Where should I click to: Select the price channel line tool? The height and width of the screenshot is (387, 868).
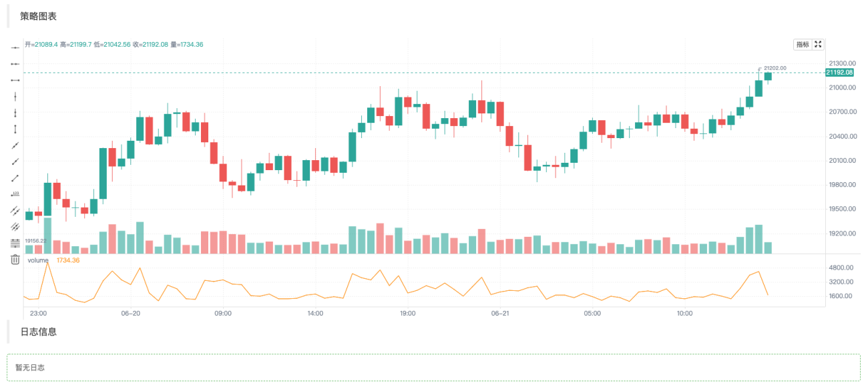[x=15, y=211]
